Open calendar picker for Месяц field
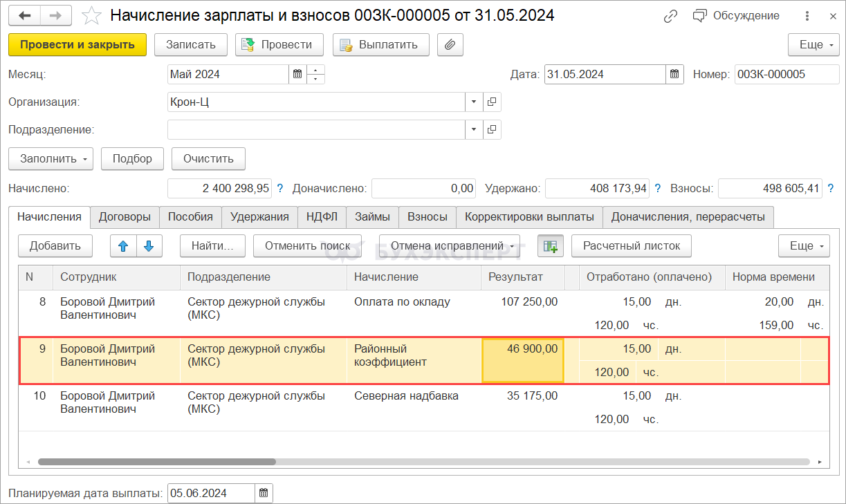846x504 pixels. [x=297, y=75]
